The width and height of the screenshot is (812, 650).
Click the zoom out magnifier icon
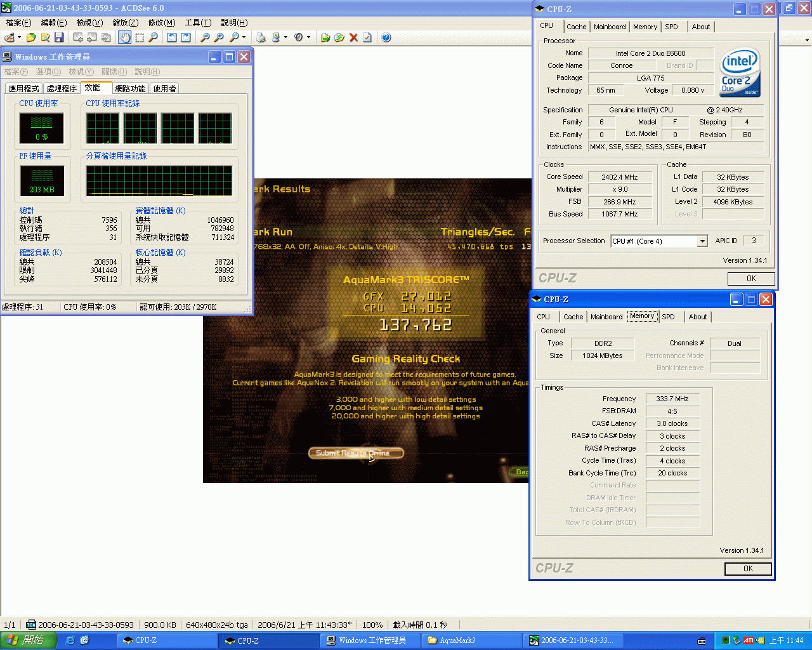(205, 37)
